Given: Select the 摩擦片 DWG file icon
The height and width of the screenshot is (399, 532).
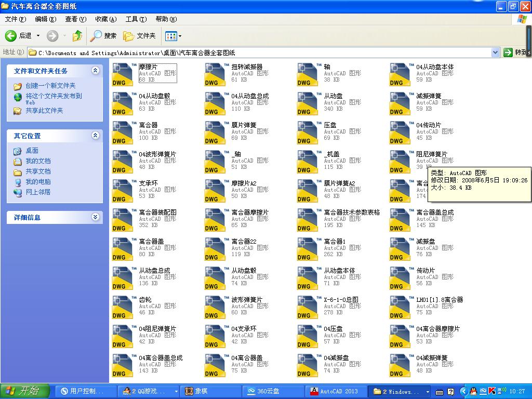Looking at the screenshot, I should (x=123, y=75).
